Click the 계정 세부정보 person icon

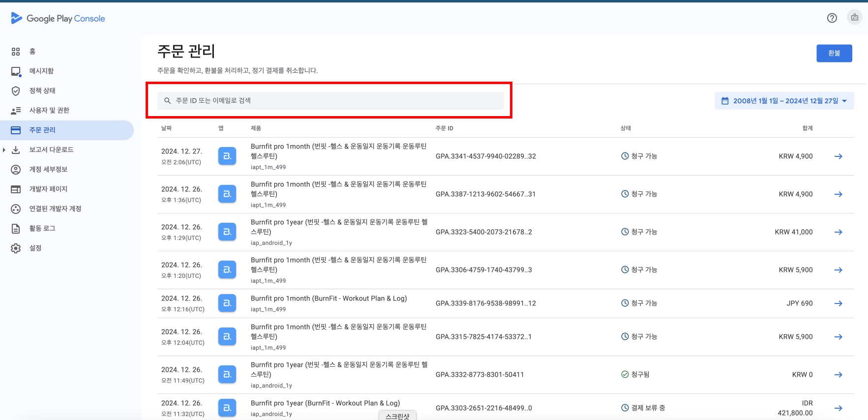click(16, 170)
